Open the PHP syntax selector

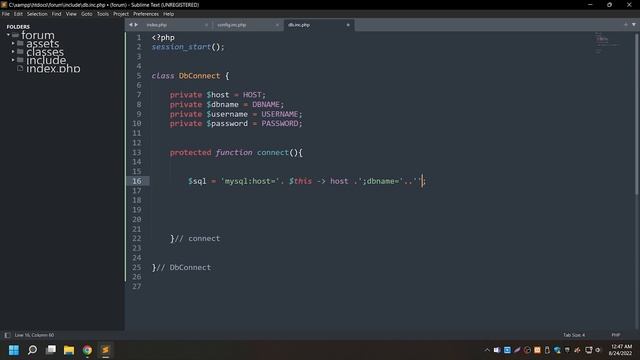click(x=616, y=335)
